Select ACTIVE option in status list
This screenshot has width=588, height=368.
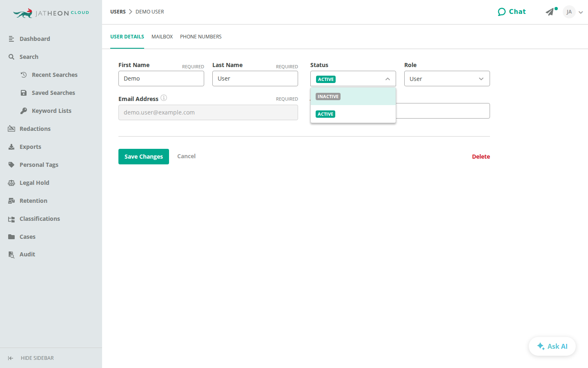pyautogui.click(x=353, y=114)
